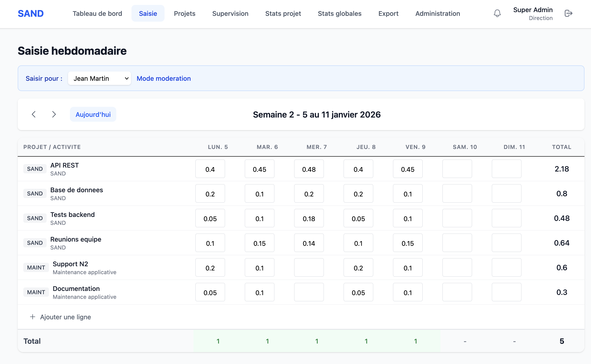The image size is (591, 364).
Task: Open the Projets tab
Action: point(184,13)
